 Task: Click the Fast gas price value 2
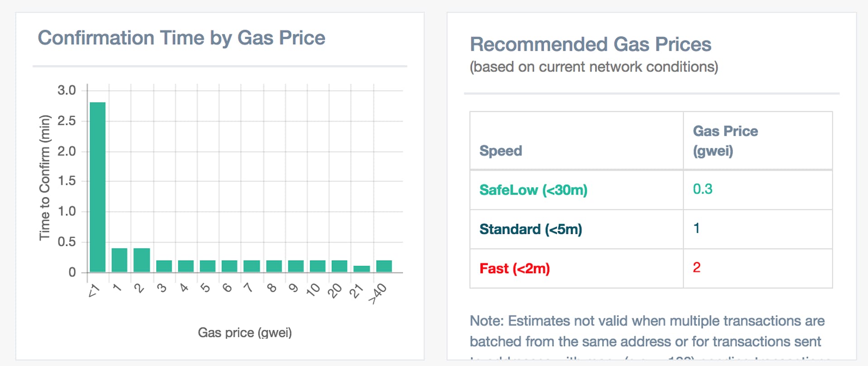tap(697, 267)
